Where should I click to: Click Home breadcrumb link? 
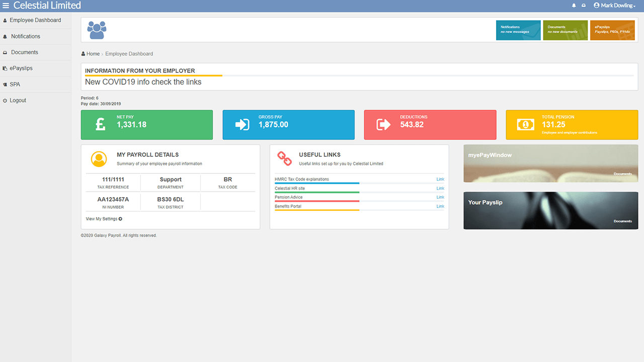93,54
